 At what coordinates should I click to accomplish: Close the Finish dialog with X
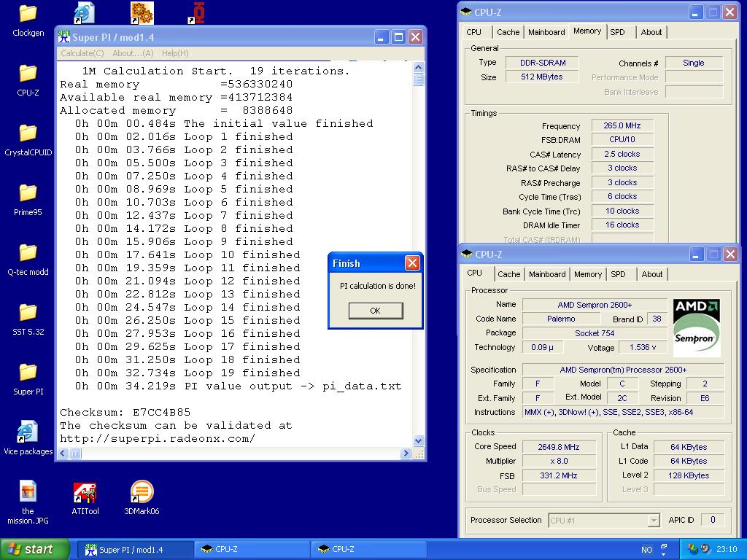(x=412, y=262)
